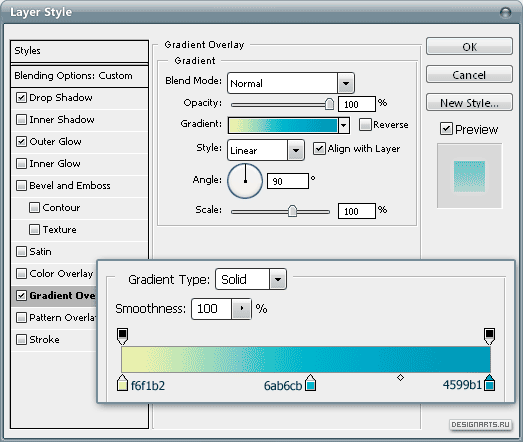
Task: Click the Angle value field
Action: pyautogui.click(x=288, y=181)
